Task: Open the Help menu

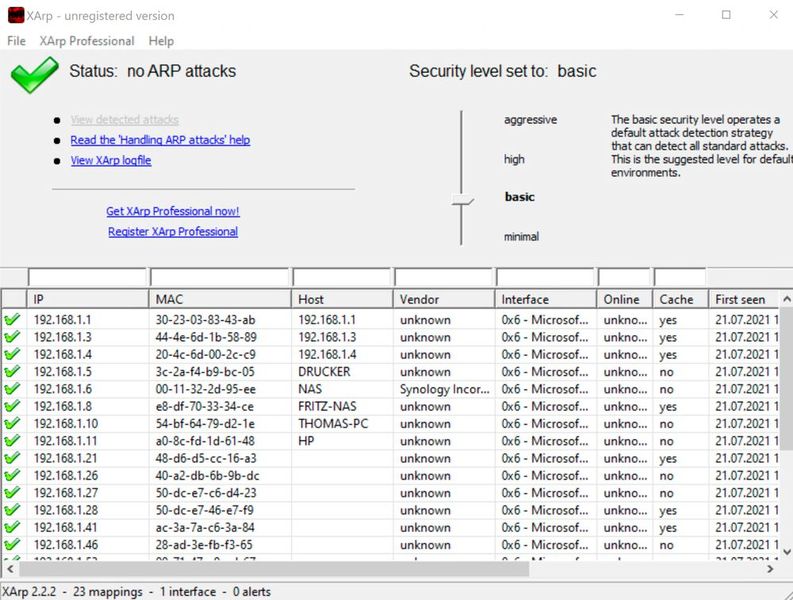Action: pyautogui.click(x=161, y=41)
